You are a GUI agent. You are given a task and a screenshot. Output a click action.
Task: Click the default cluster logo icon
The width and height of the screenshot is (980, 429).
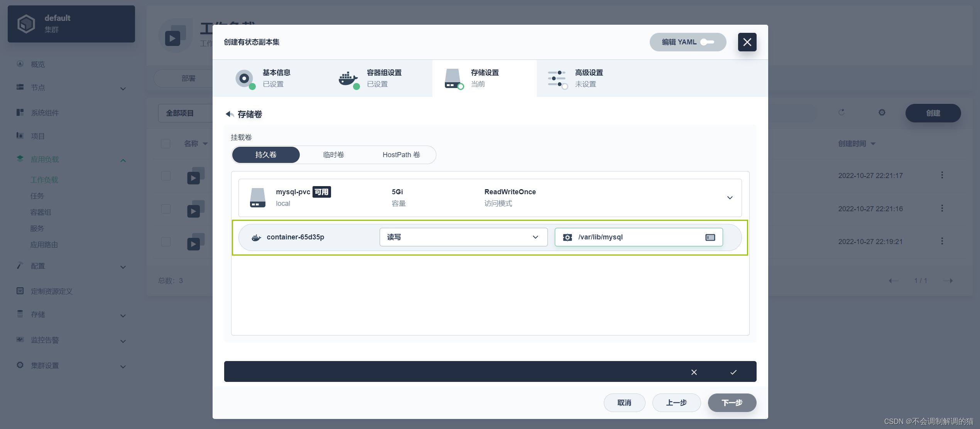26,24
